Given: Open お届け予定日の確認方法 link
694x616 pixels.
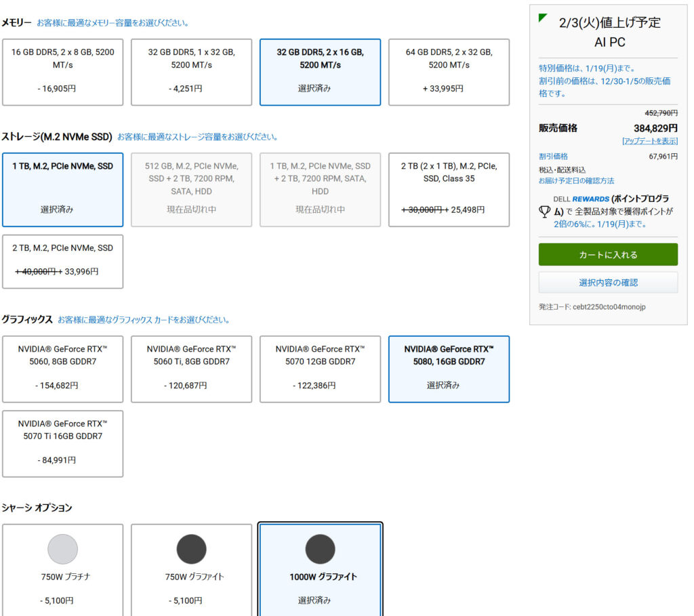Looking at the screenshot, I should pyautogui.click(x=576, y=181).
